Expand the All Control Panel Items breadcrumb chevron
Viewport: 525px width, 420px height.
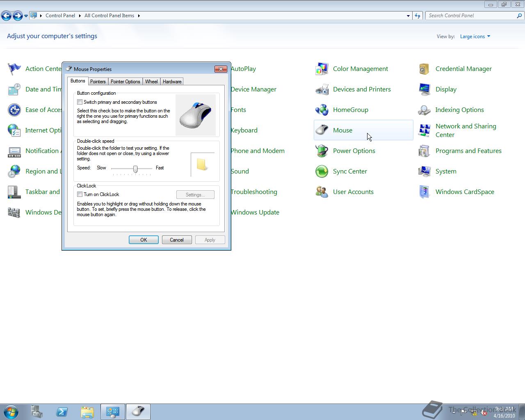pyautogui.click(x=139, y=16)
